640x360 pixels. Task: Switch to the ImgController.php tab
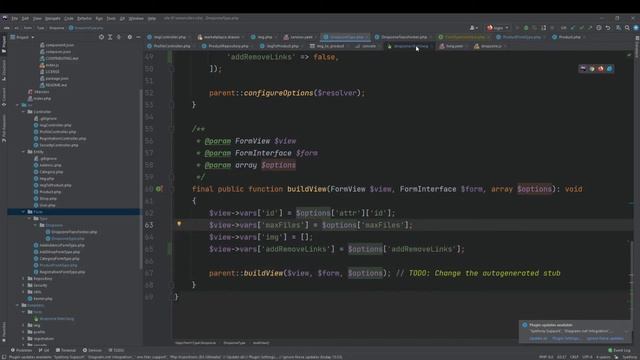tap(167, 37)
